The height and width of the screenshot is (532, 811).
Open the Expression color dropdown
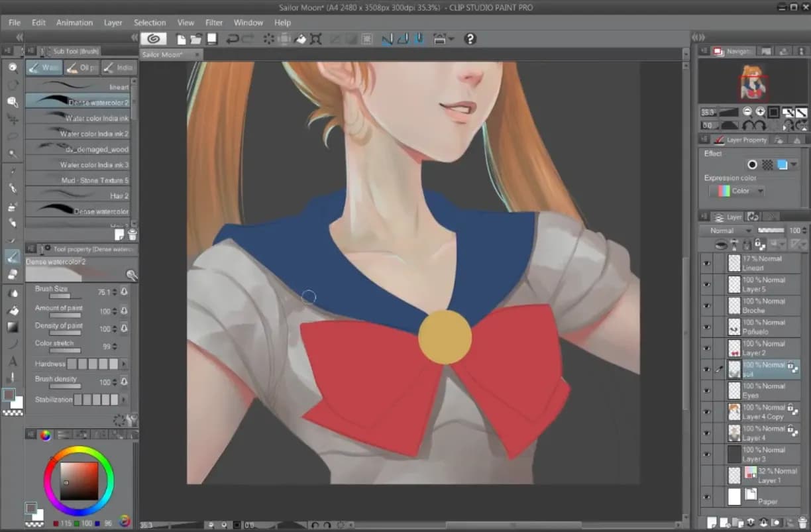(x=736, y=191)
